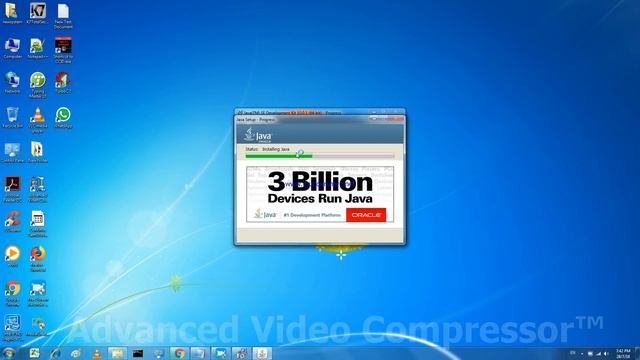The image size is (640, 360).
Task: Open File Explorer from the taskbar
Action: point(117,353)
